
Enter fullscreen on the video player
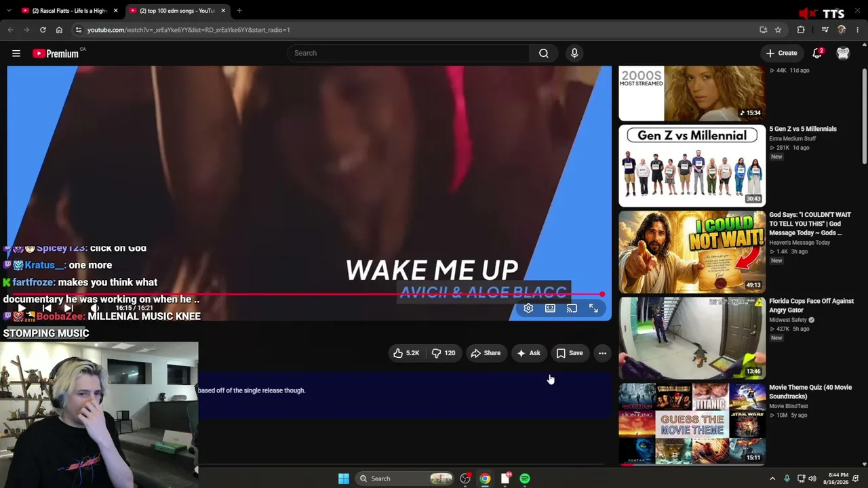[593, 308]
